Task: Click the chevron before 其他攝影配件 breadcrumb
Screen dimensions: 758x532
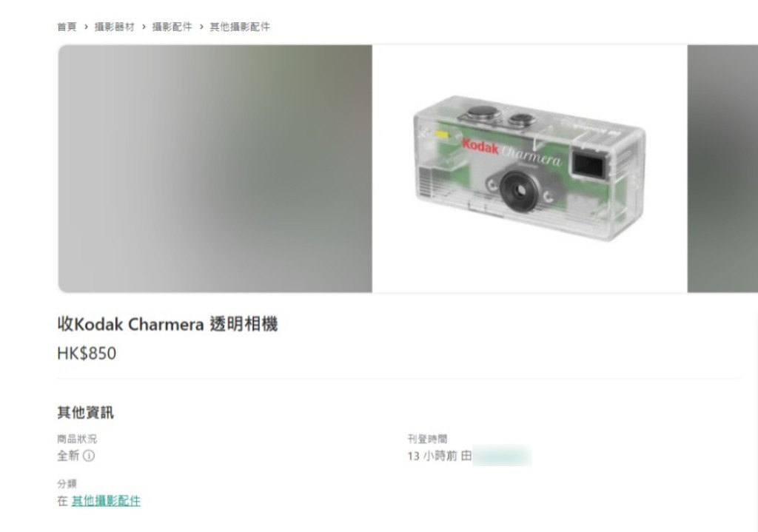Action: point(201,27)
